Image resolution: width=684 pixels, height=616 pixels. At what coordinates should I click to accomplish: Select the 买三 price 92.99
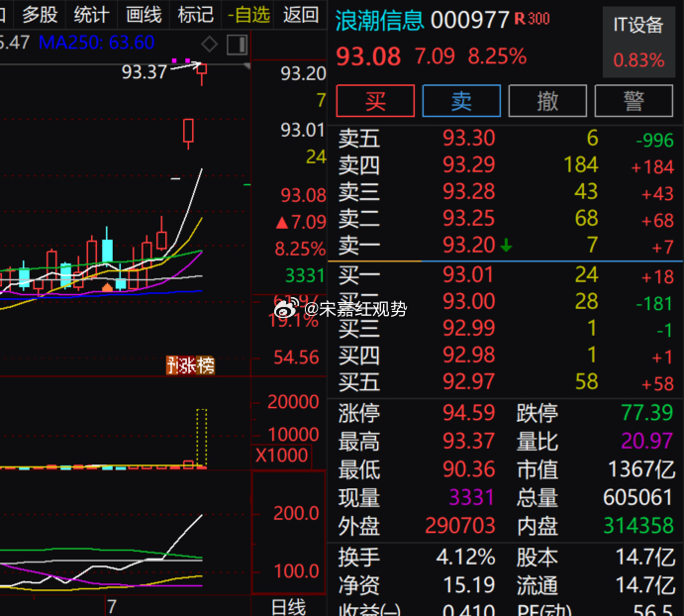tap(469, 328)
